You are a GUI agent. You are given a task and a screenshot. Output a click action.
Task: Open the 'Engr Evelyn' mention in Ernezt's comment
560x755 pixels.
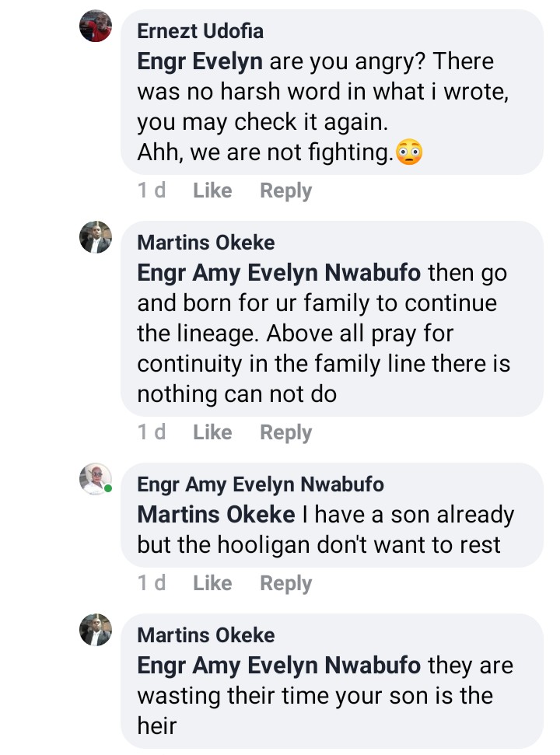[x=199, y=61]
